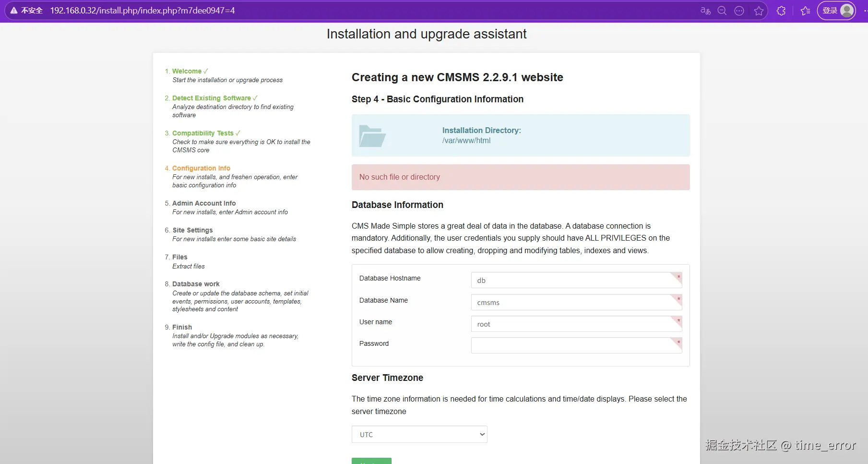Image resolution: width=868 pixels, height=464 pixels.
Task: Select step 8 Database work
Action: [196, 284]
